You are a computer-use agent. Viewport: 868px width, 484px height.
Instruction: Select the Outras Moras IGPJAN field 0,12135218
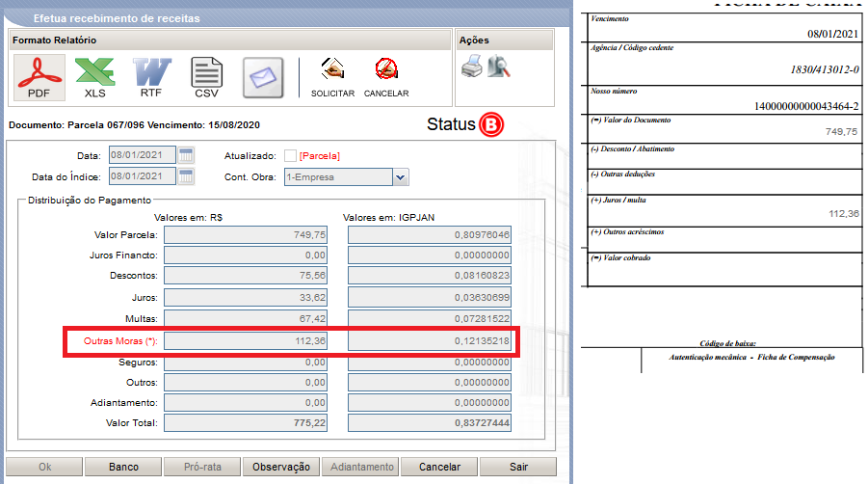[x=430, y=341]
